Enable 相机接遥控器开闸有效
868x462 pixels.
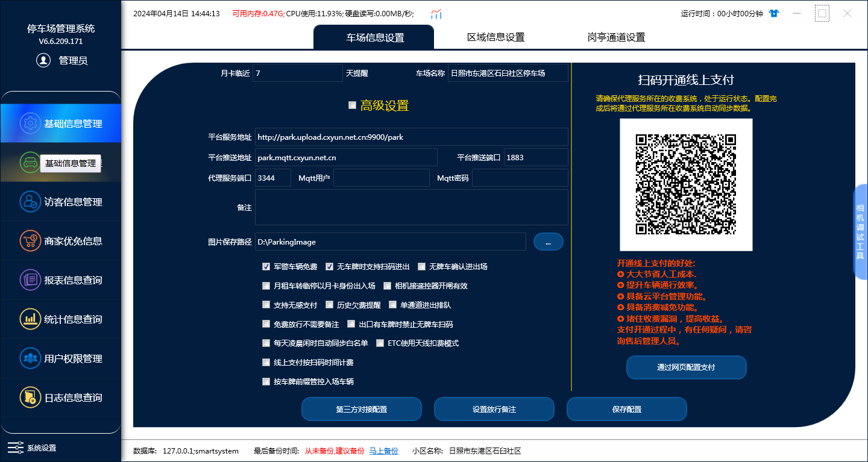point(387,286)
